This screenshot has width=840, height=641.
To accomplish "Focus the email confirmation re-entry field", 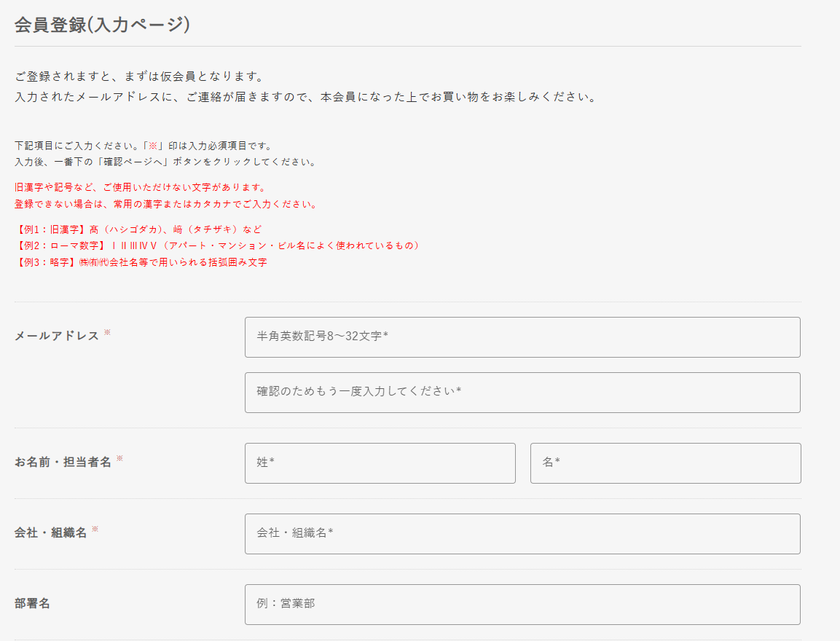I will (x=522, y=393).
